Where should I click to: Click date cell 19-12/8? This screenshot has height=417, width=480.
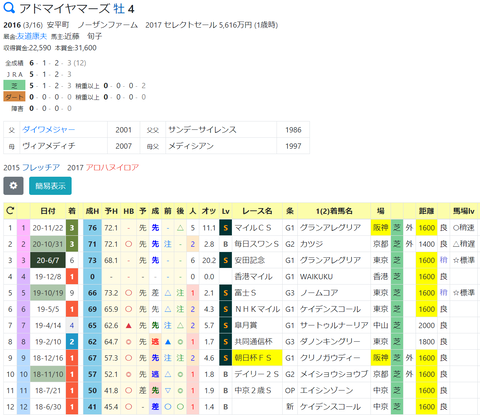[x=48, y=277]
